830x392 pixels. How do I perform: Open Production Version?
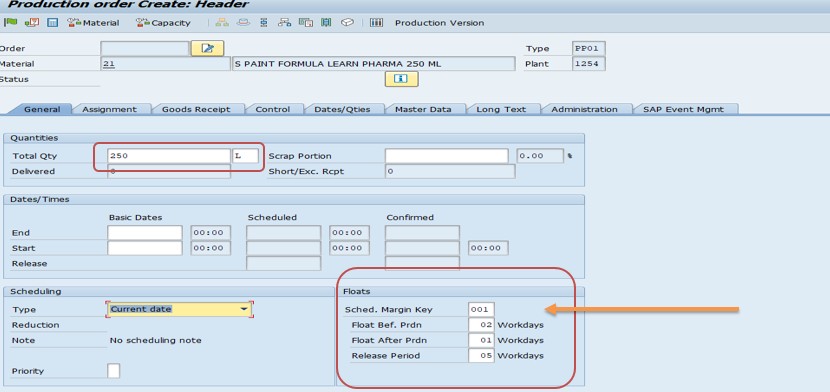(439, 23)
